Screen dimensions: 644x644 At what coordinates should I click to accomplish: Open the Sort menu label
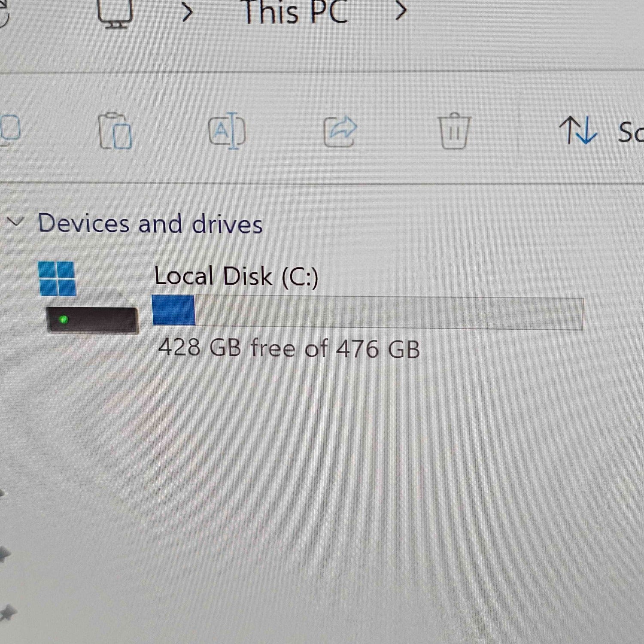point(630,132)
